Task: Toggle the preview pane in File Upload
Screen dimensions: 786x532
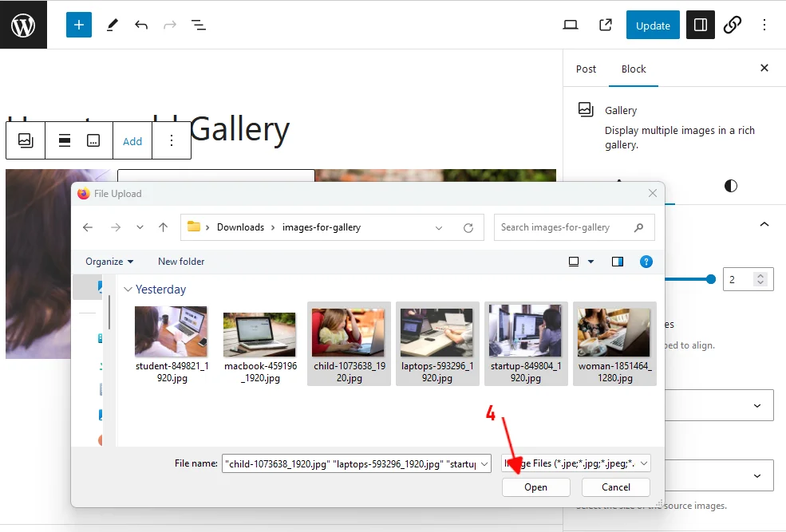Action: (x=617, y=262)
